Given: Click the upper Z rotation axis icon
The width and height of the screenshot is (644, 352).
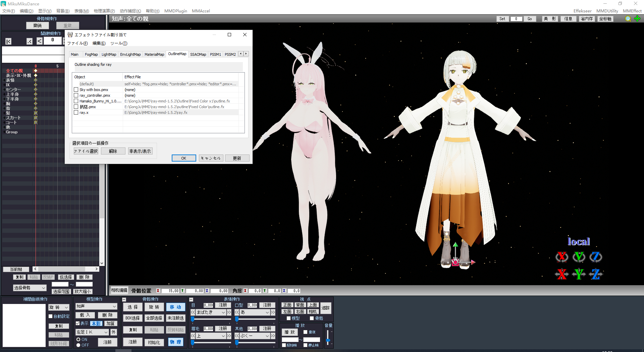Looking at the screenshot, I should (596, 257).
